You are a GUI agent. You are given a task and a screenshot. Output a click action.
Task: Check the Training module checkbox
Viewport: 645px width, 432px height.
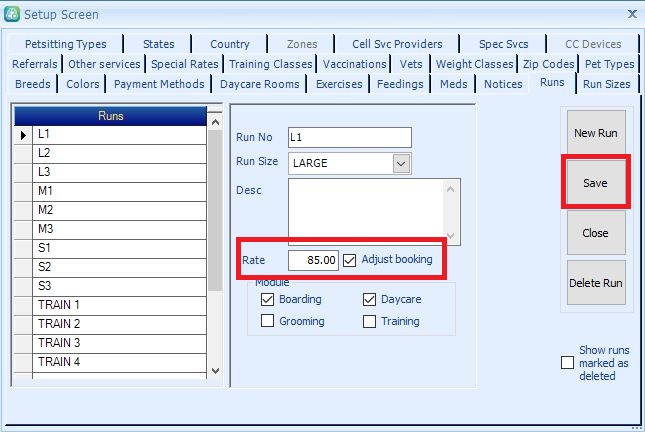click(370, 322)
